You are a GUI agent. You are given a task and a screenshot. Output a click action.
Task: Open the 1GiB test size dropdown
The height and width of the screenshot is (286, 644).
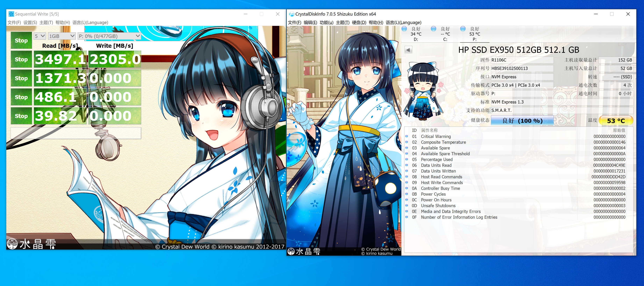pos(62,36)
